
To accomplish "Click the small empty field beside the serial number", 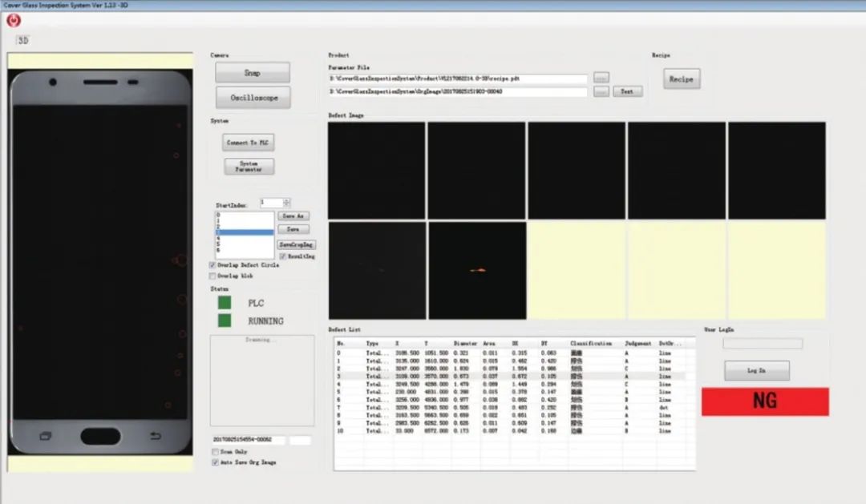I will click(301, 440).
